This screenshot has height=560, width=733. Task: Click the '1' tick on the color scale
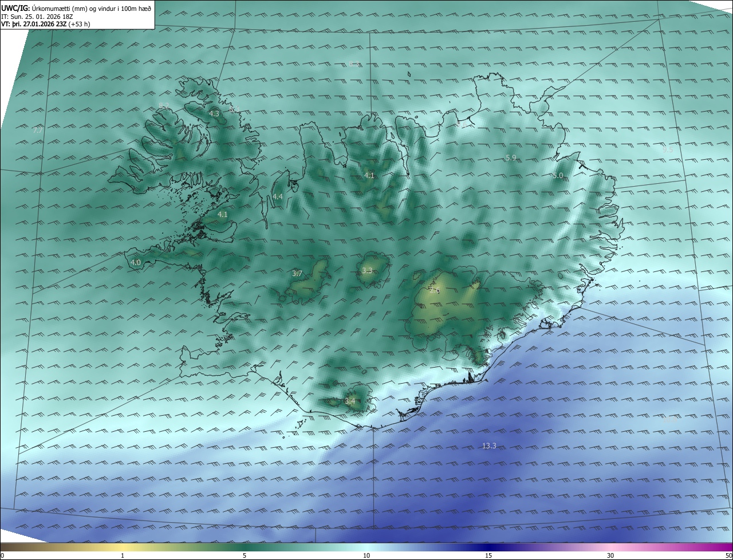pyautogui.click(x=123, y=555)
